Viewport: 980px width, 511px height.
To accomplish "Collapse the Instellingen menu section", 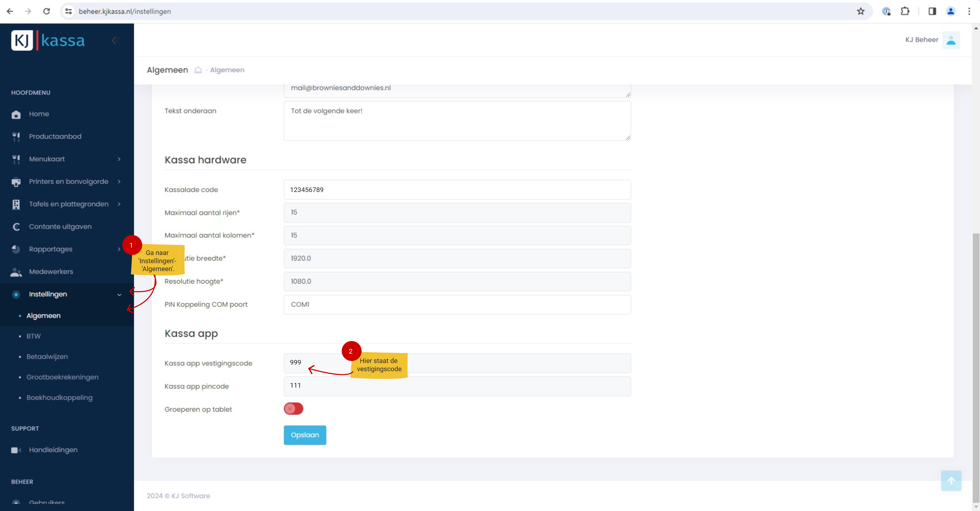I will pos(119,294).
